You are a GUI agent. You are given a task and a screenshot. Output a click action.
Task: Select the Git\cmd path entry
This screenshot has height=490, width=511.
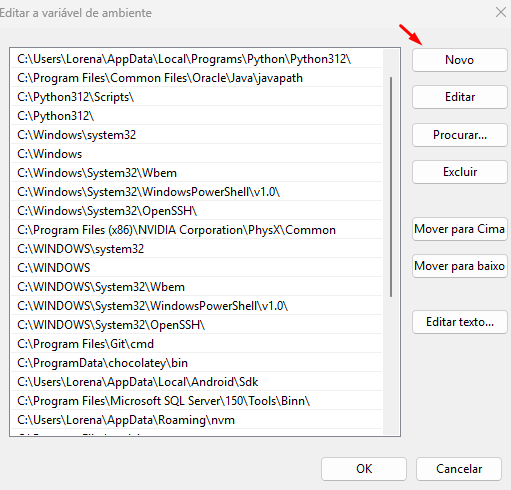click(x=197, y=344)
